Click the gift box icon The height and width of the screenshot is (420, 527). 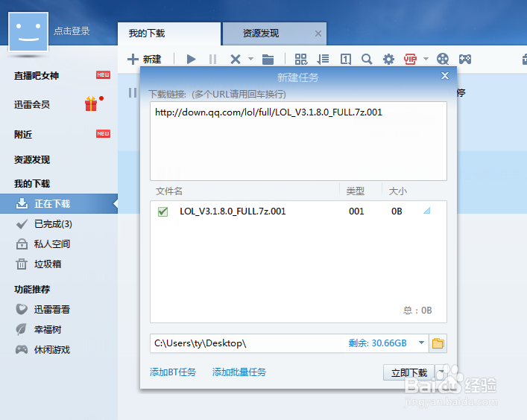click(91, 104)
